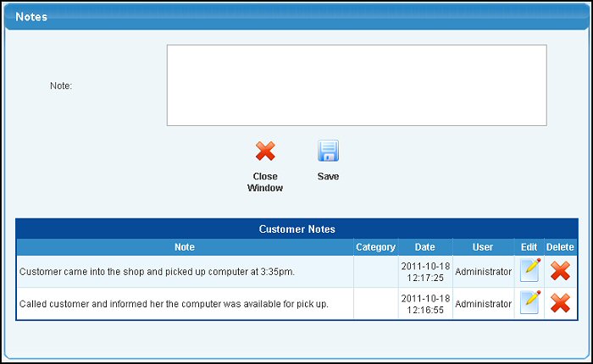Click the date 2011-10-18 12:16:55
Viewport: 593px width, 364px height.
425,304
